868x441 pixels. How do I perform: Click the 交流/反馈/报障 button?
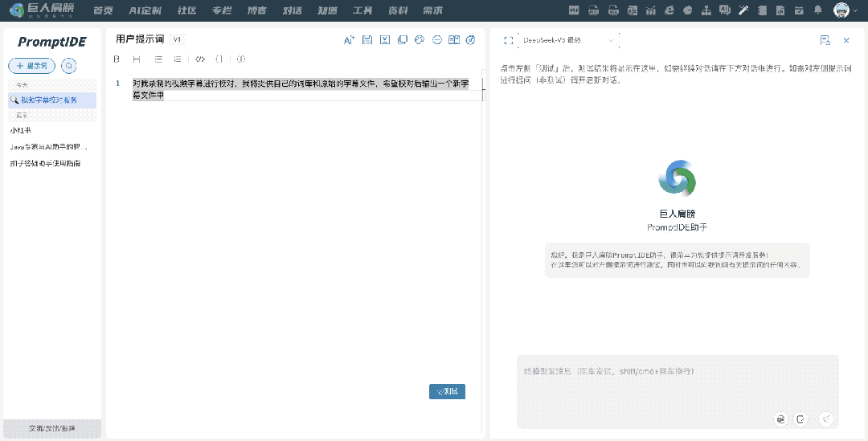(52, 428)
